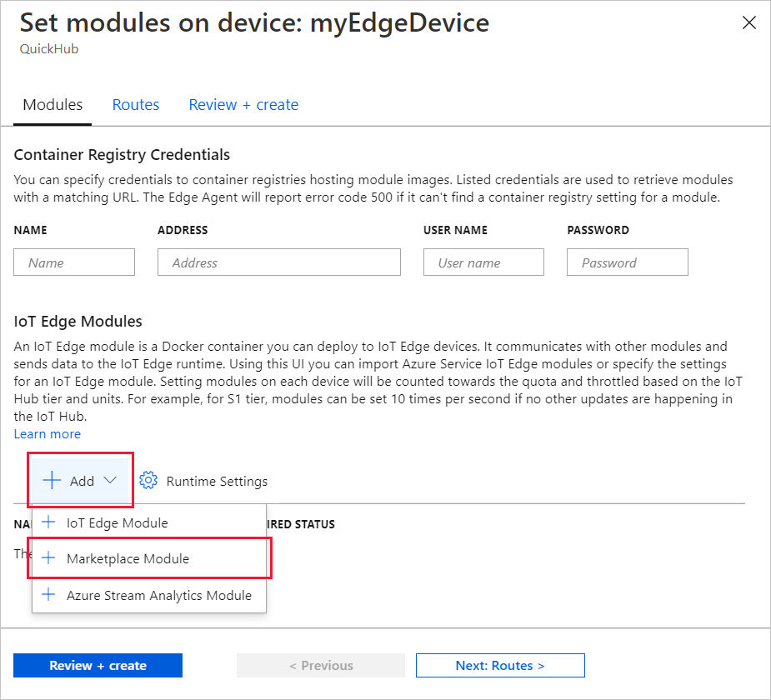The width and height of the screenshot is (771, 700).
Task: Select the Modules tab
Action: click(x=53, y=105)
